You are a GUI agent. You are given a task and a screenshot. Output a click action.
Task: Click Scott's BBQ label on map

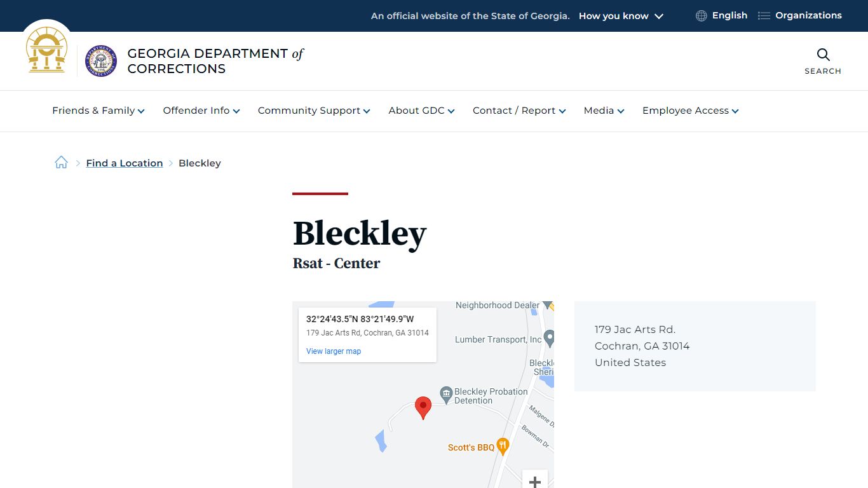(471, 447)
